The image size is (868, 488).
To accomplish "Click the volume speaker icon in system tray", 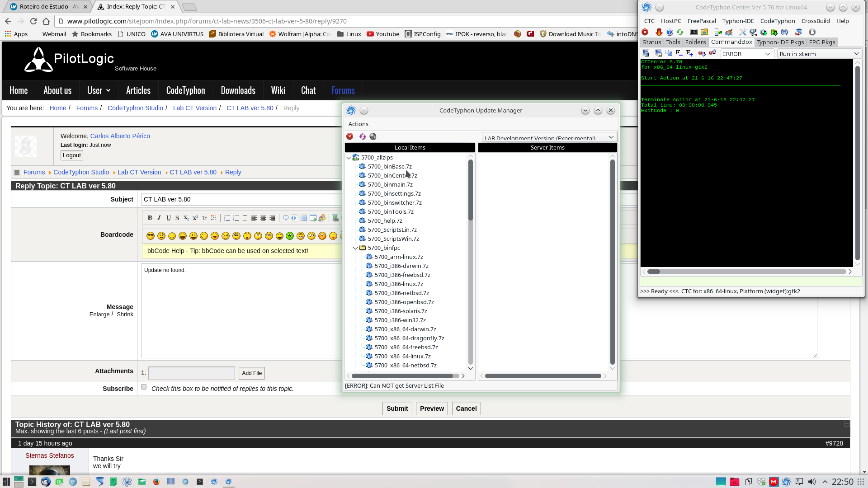I will (812, 482).
